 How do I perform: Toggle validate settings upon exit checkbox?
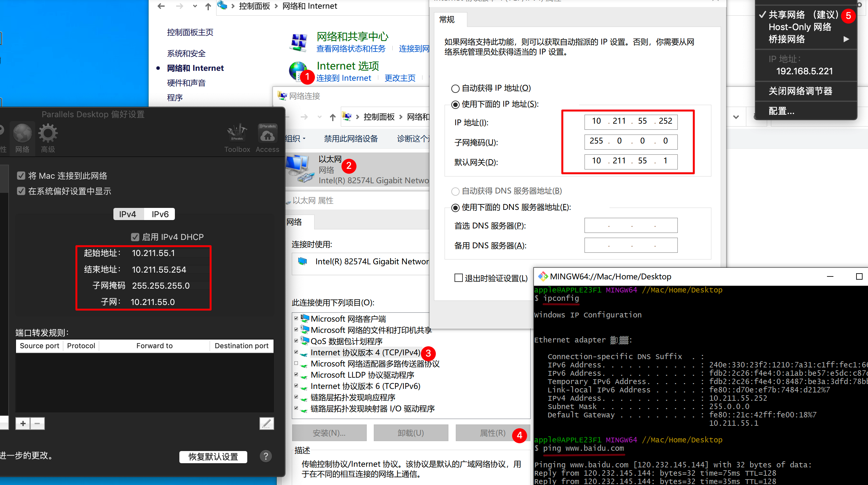(459, 278)
